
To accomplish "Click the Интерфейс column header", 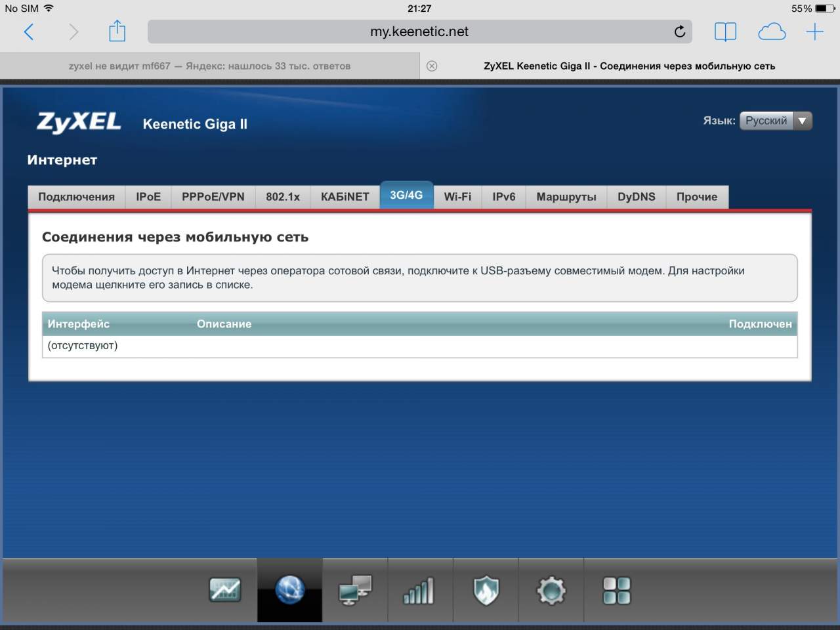I will click(x=79, y=324).
